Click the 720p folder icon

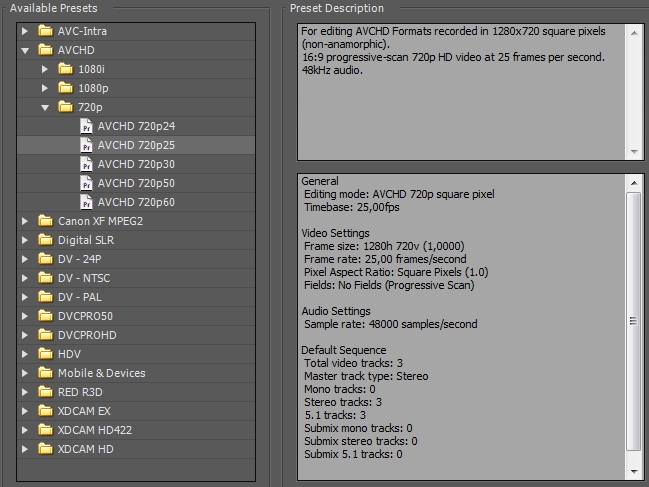click(66, 107)
